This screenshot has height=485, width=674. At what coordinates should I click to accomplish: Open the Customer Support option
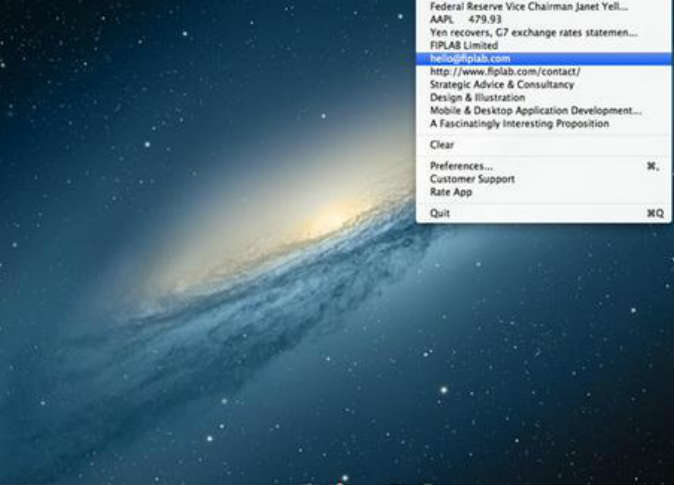(472, 179)
